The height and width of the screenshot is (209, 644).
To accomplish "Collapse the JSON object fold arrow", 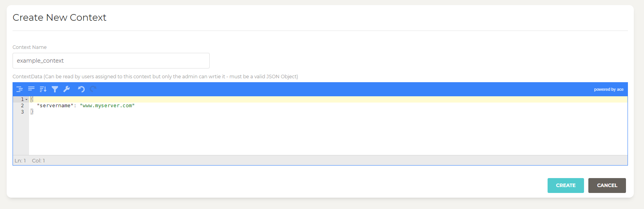I will (x=27, y=99).
